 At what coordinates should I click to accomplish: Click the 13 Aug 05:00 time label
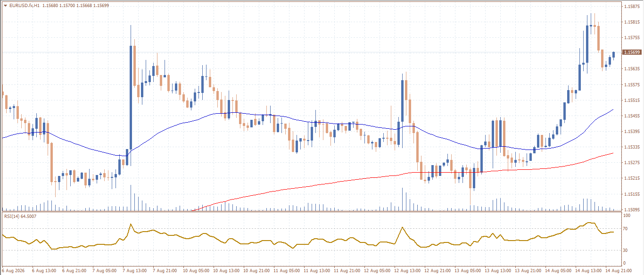click(x=468, y=271)
